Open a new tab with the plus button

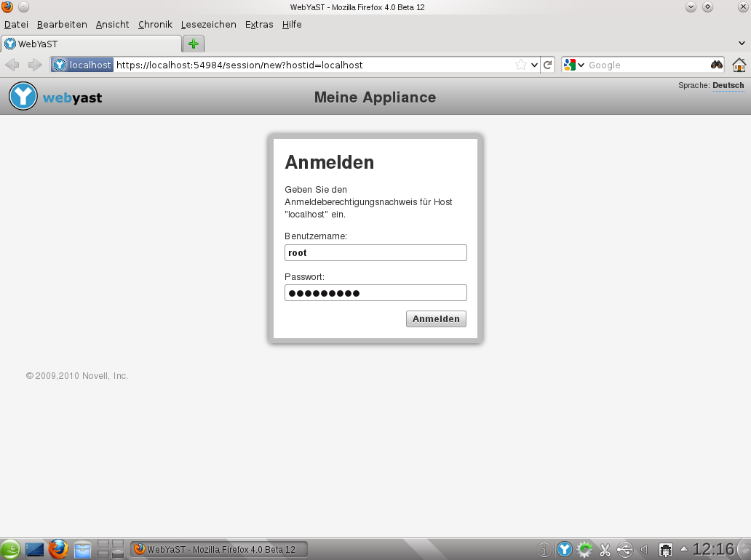click(x=193, y=44)
